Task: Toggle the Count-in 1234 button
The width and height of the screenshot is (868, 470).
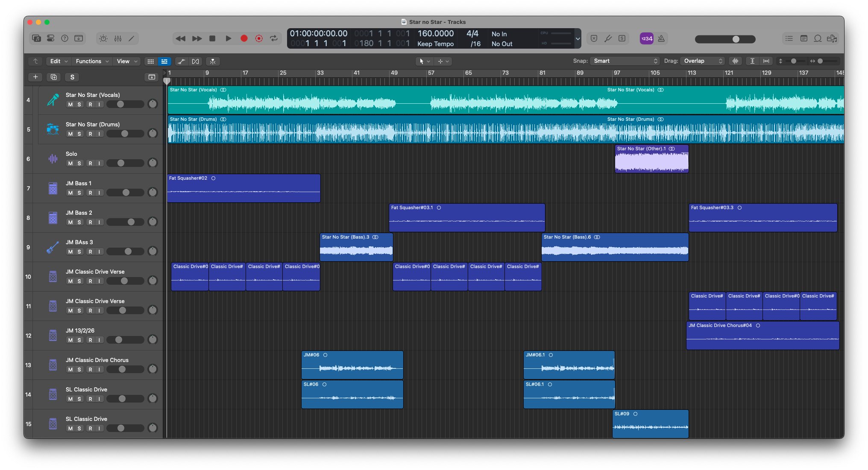Action: 646,38
